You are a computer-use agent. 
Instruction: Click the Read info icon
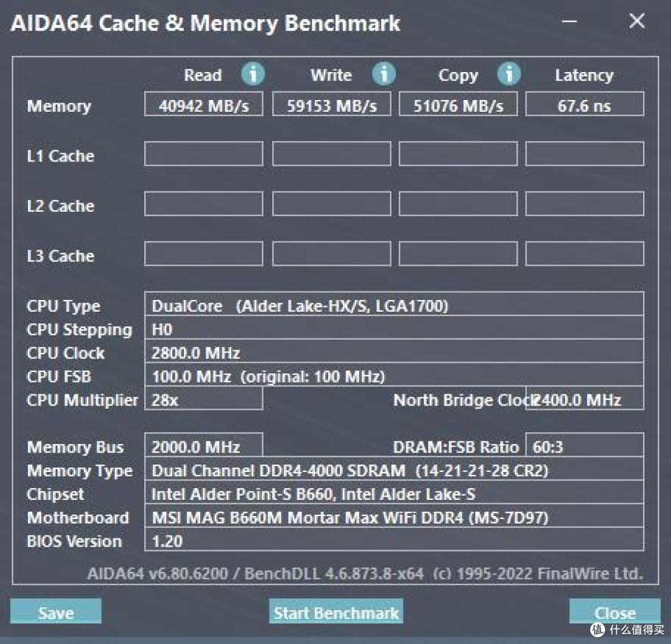(x=253, y=74)
